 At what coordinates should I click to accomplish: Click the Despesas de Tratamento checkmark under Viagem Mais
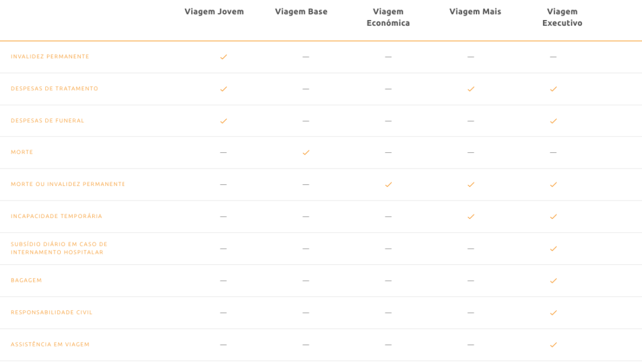(x=471, y=89)
